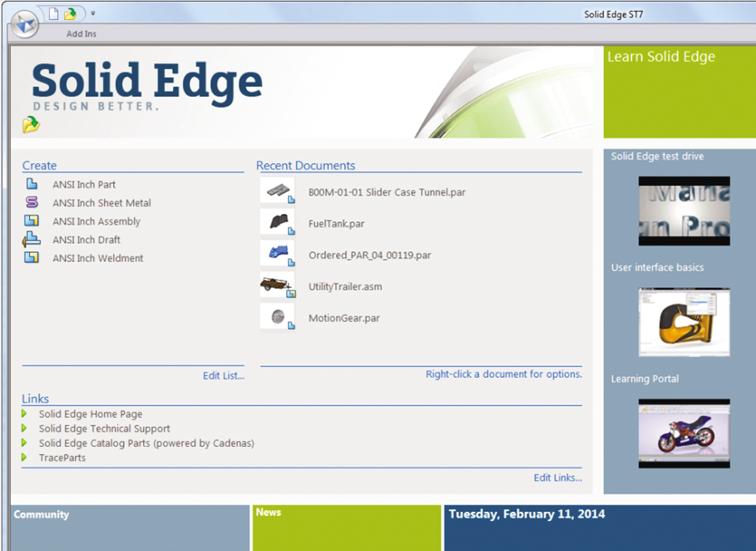Select the News section header
The image size is (756, 551).
pos(269,513)
